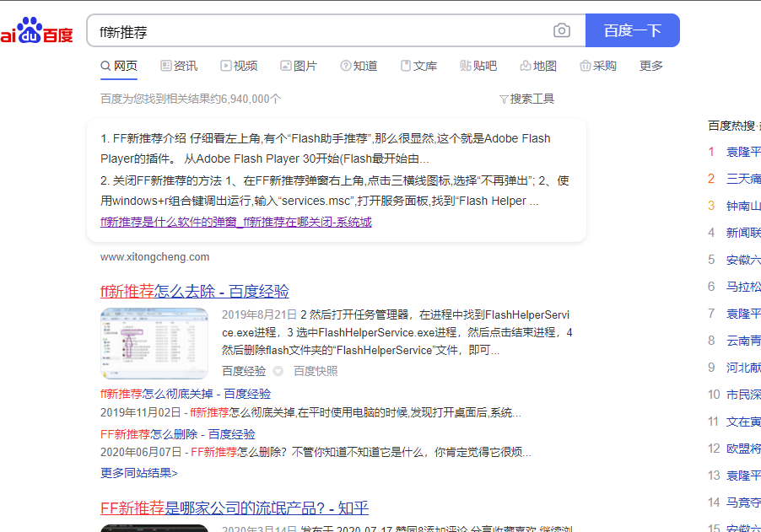Open hot search item 4 新闻联
761x532 pixels.
[x=743, y=233]
